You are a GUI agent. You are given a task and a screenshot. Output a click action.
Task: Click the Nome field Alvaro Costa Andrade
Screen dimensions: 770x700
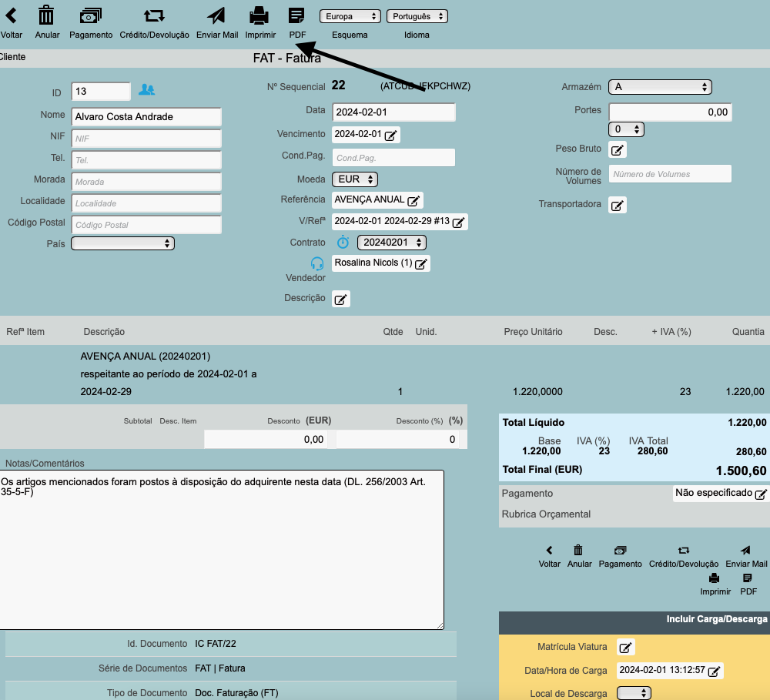click(146, 117)
